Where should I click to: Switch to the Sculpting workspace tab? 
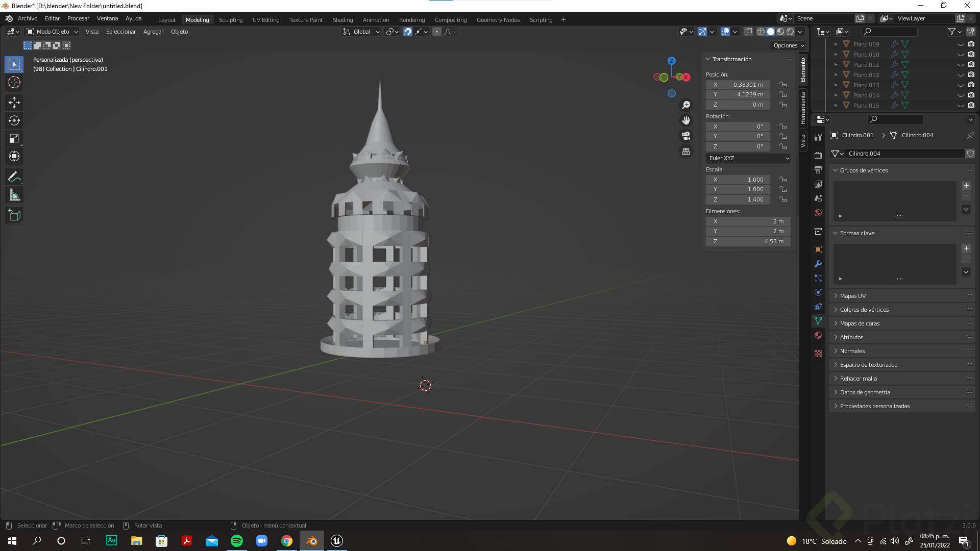(x=231, y=20)
